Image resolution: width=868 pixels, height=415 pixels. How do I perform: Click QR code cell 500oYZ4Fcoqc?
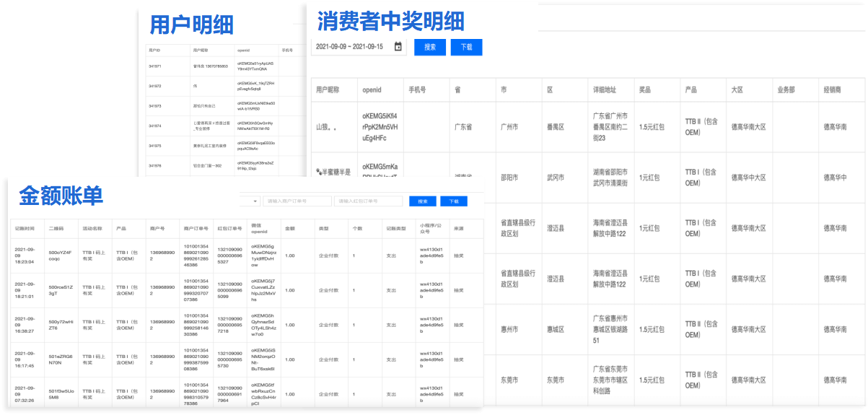click(59, 255)
